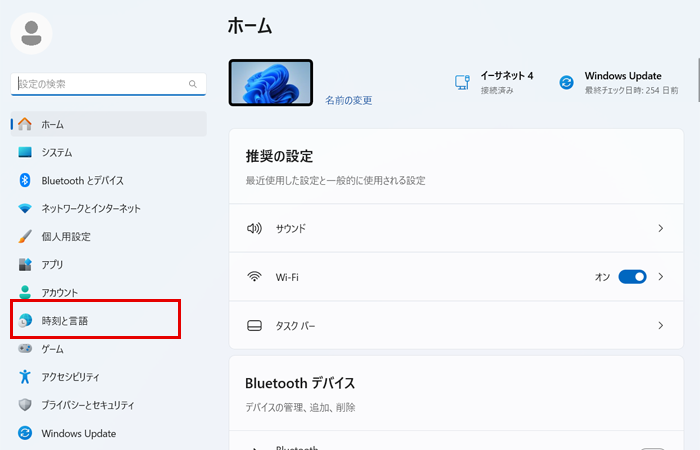Click the user profile avatar icon
Image resolution: width=700 pixels, height=450 pixels.
click(x=31, y=33)
